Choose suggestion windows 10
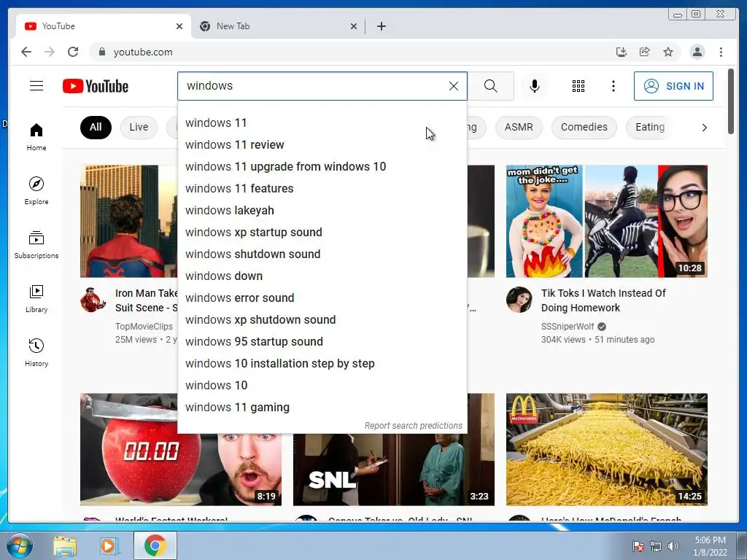 tap(322, 386)
